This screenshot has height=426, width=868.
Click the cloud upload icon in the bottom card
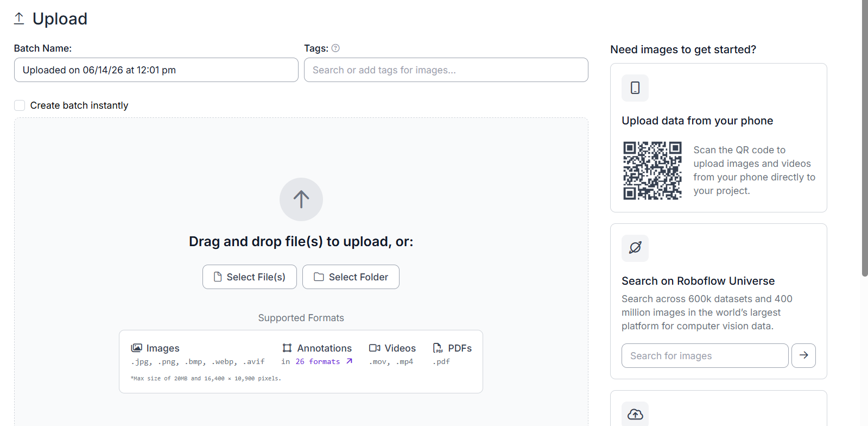point(635,415)
